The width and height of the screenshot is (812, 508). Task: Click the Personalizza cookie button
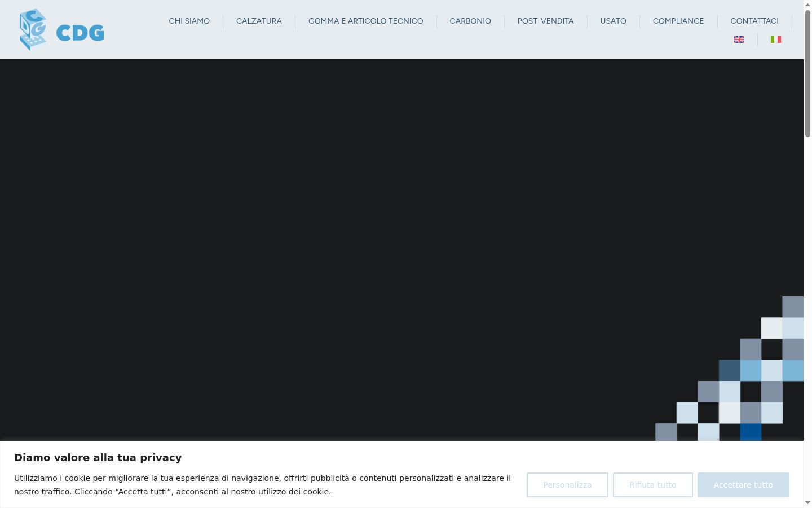tap(567, 485)
